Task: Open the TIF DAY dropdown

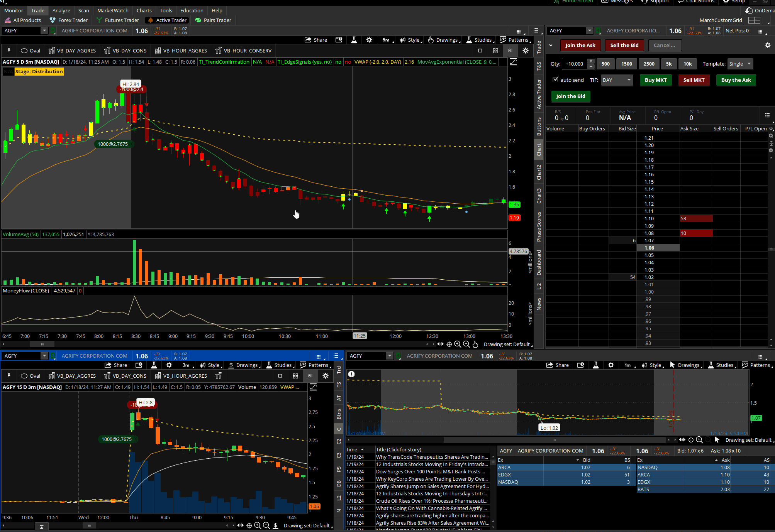Action: tap(617, 80)
